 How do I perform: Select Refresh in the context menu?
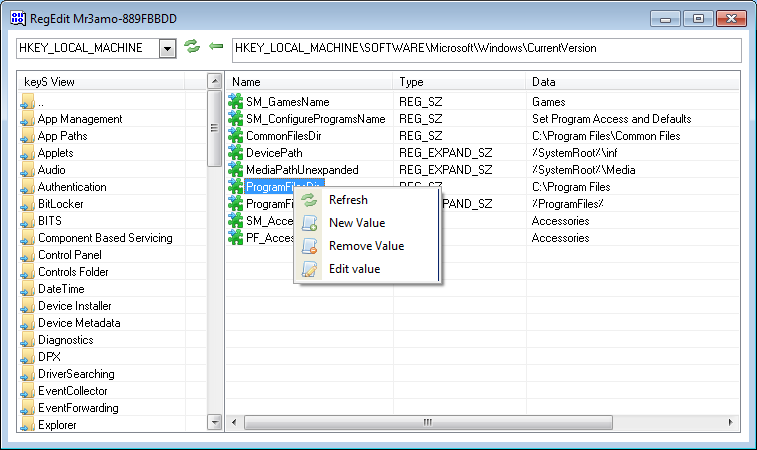(x=348, y=200)
